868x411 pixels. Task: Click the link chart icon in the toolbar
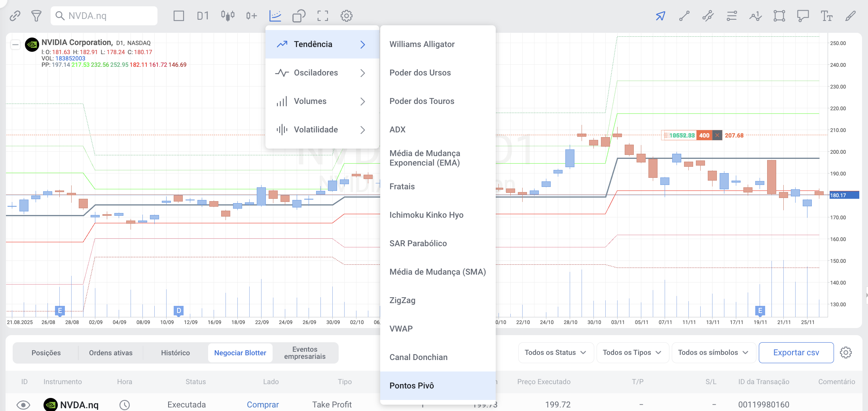15,16
